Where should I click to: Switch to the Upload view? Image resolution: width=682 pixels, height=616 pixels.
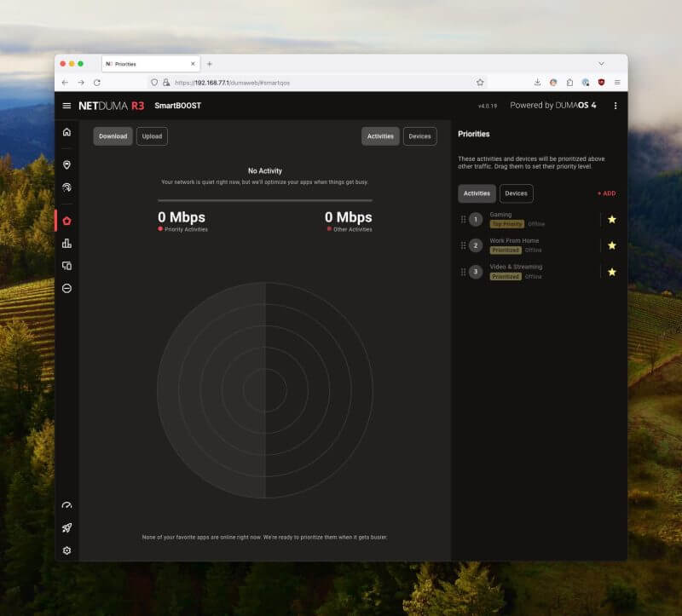point(152,136)
